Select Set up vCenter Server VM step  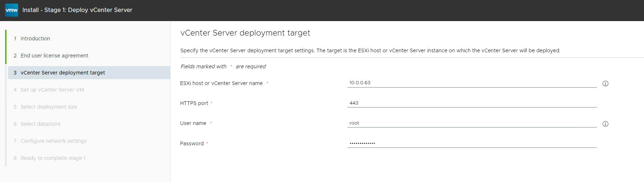[x=52, y=90]
